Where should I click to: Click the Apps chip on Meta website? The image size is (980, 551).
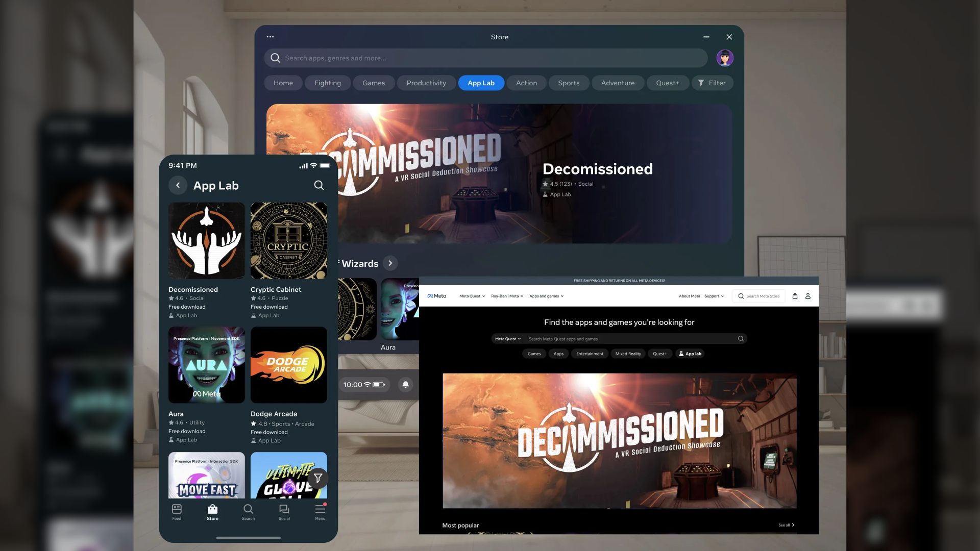[x=559, y=354]
